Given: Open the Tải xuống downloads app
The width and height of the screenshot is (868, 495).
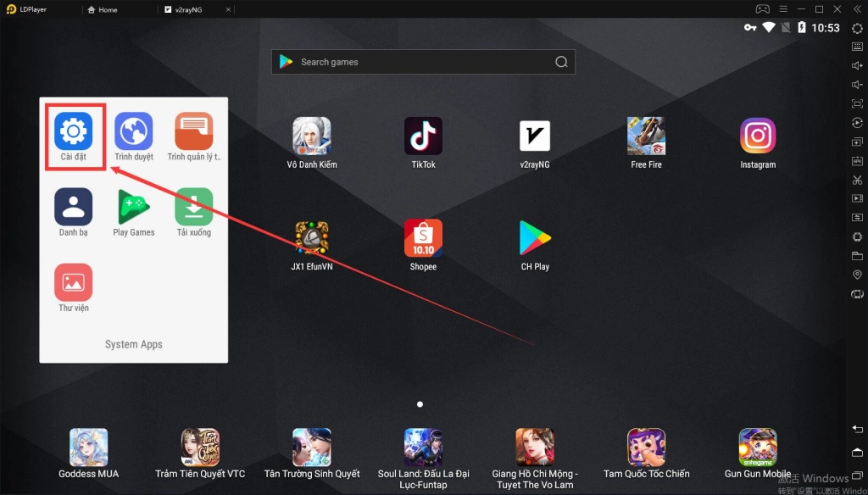Looking at the screenshot, I should click(194, 208).
